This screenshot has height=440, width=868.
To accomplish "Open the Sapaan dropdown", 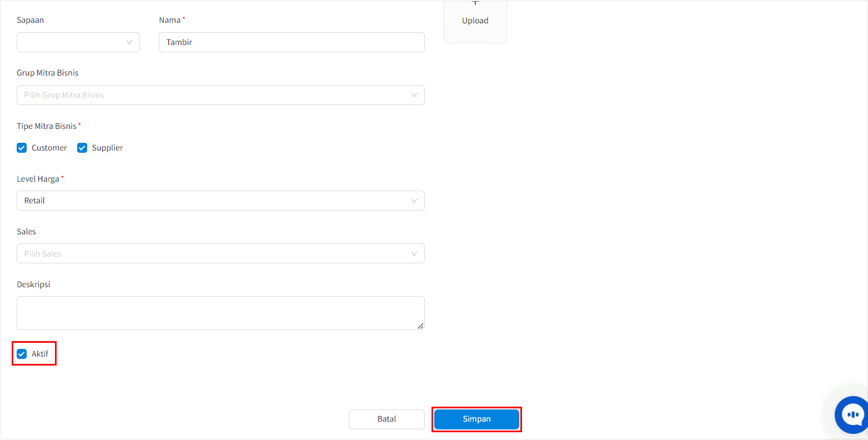I will [x=78, y=42].
